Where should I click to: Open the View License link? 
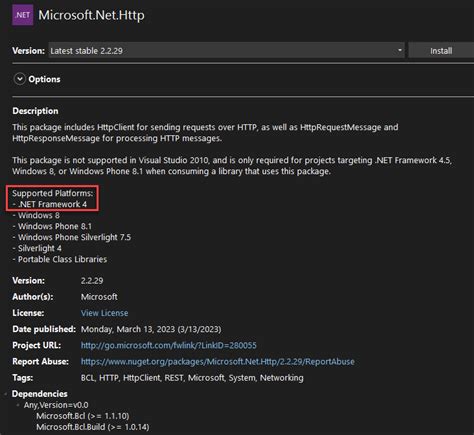[104, 313]
